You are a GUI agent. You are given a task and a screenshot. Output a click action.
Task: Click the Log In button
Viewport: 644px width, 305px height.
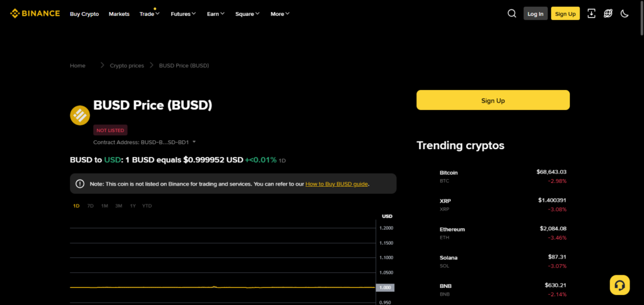pyautogui.click(x=536, y=14)
